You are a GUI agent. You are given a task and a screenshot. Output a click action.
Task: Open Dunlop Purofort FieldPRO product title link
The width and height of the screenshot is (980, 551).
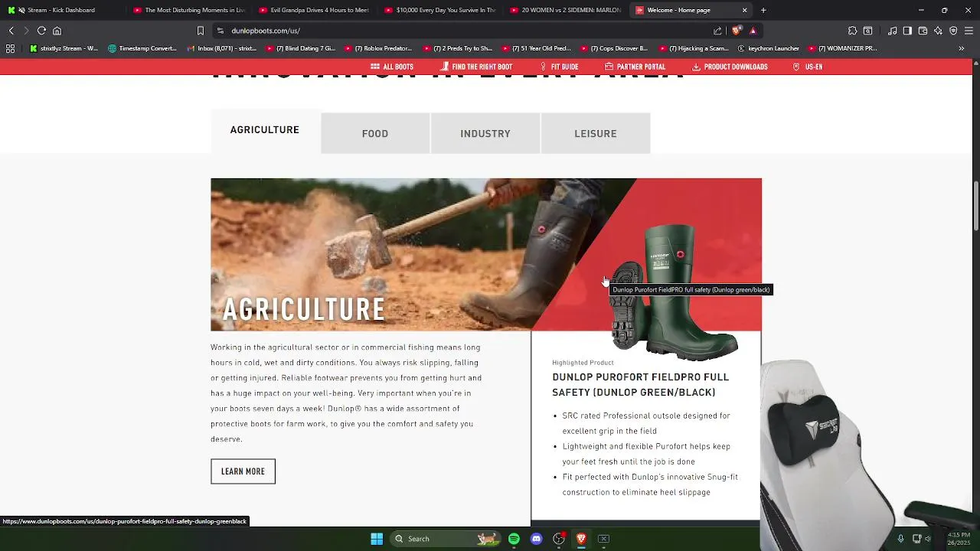click(x=640, y=384)
